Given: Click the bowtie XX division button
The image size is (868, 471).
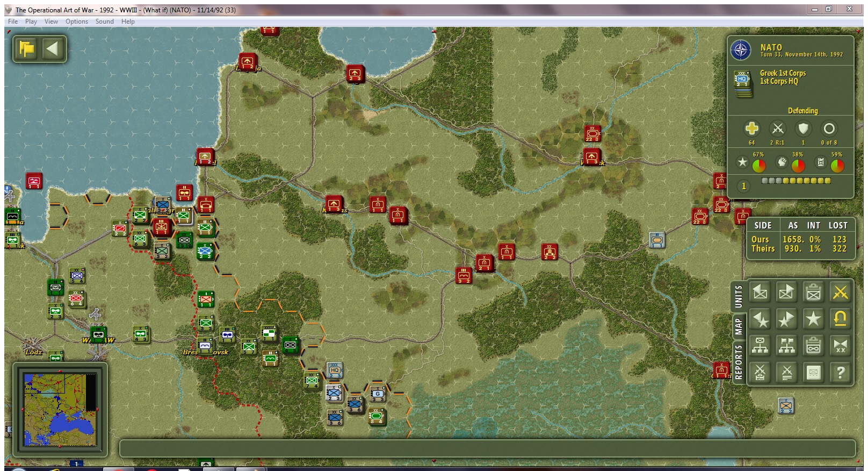Looking at the screenshot, I should click(840, 346).
